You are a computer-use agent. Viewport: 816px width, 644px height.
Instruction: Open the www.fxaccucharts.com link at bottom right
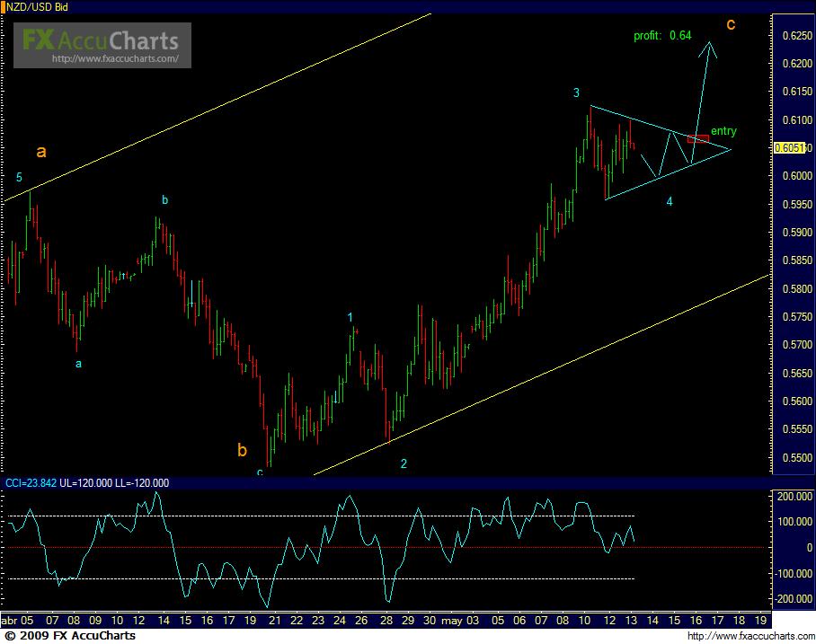(753, 636)
